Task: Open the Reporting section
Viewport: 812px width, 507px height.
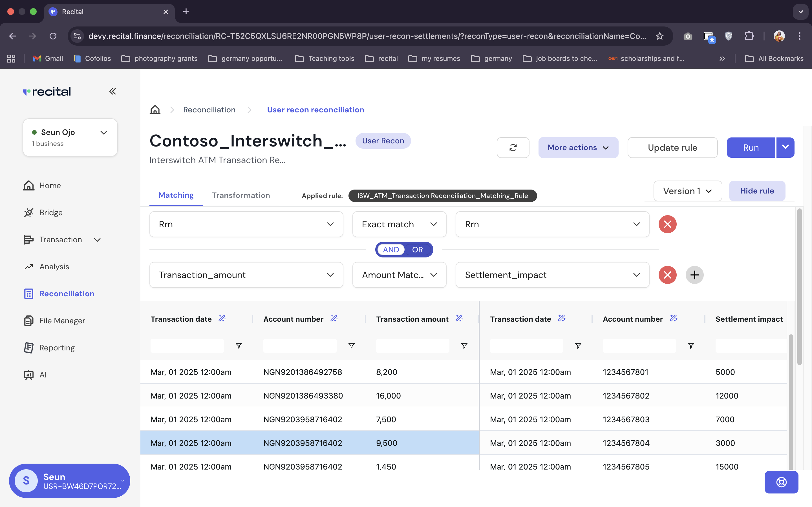Action: (57, 348)
